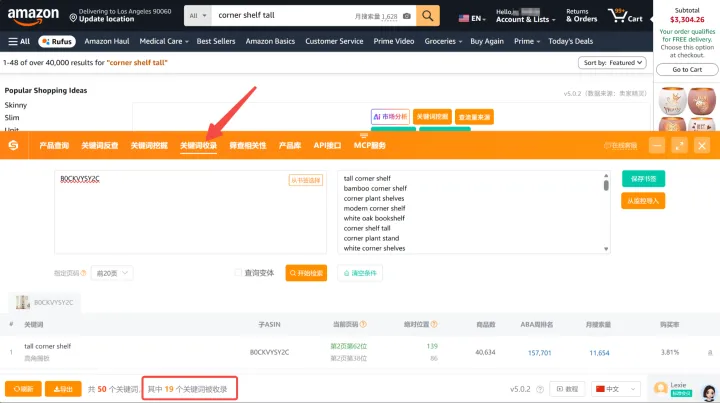Open the 中文 language dropdown
This screenshot has height=403, width=720.
(616, 389)
